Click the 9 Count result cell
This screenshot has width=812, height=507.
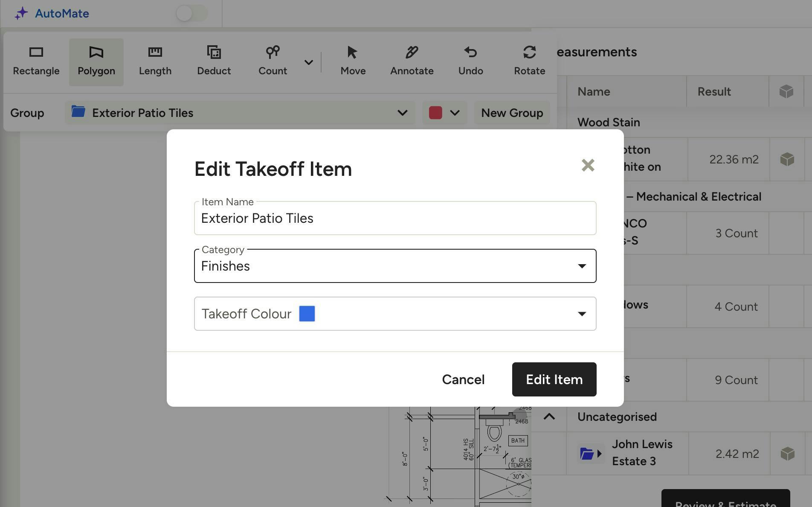(729, 380)
